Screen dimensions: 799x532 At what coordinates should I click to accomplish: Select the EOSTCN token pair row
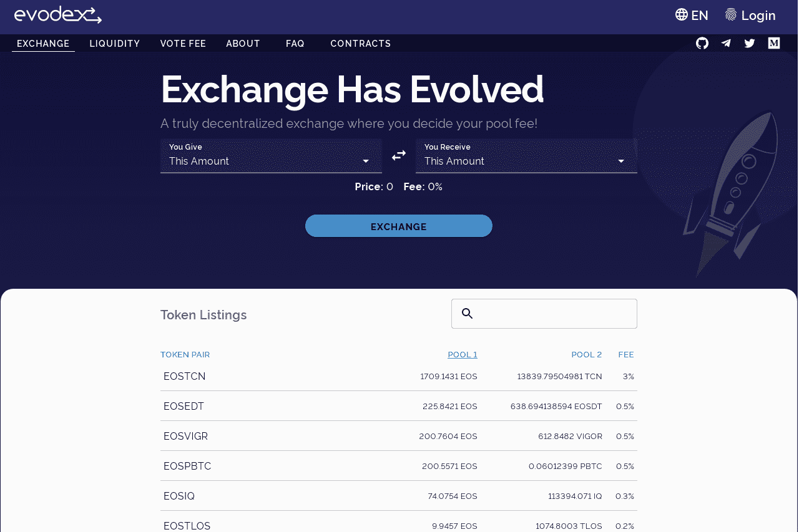tap(399, 377)
